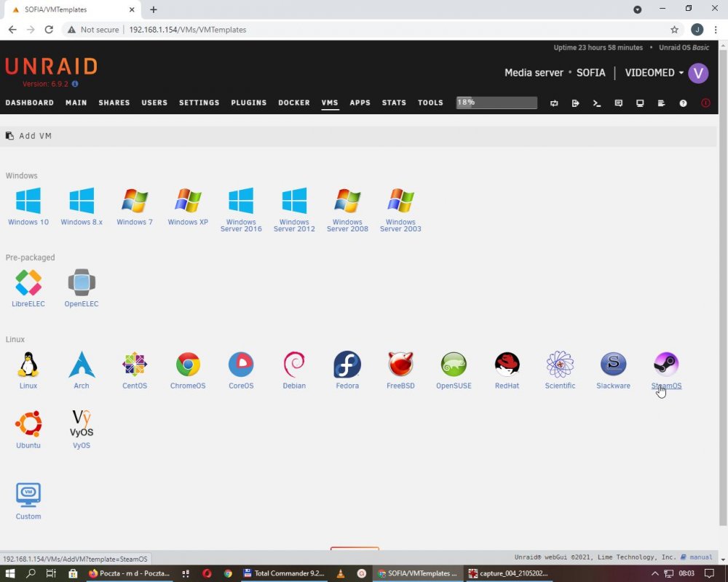The width and height of the screenshot is (728, 582).
Task: Pick the CoreOS template
Action: click(241, 370)
